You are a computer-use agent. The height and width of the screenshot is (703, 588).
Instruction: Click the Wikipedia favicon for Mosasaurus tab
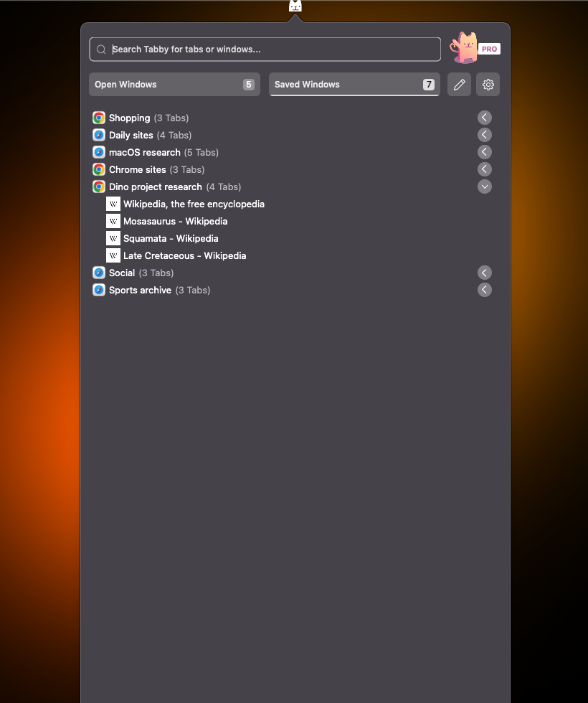coord(113,221)
